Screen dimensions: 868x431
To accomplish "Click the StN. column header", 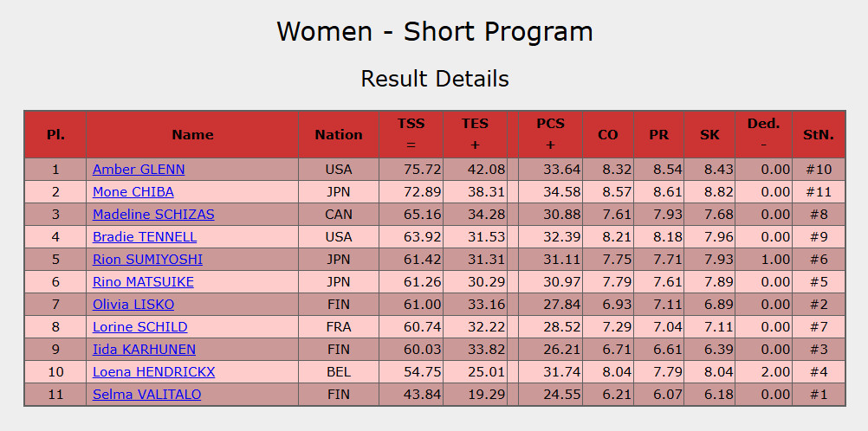I will [819, 134].
